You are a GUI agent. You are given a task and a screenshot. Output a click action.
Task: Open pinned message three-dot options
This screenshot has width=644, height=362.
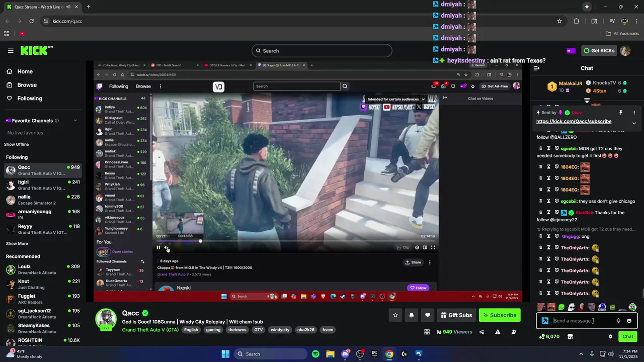point(634,113)
